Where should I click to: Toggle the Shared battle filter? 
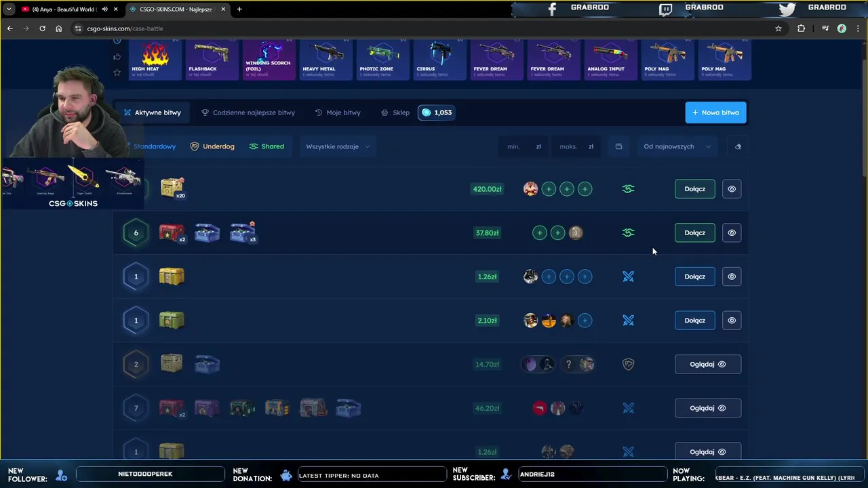pyautogui.click(x=267, y=146)
